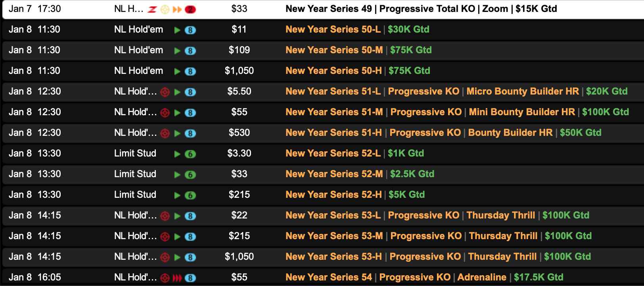Click the blue 8-max badge for Series 51-H
This screenshot has width=644, height=286.
tap(190, 133)
